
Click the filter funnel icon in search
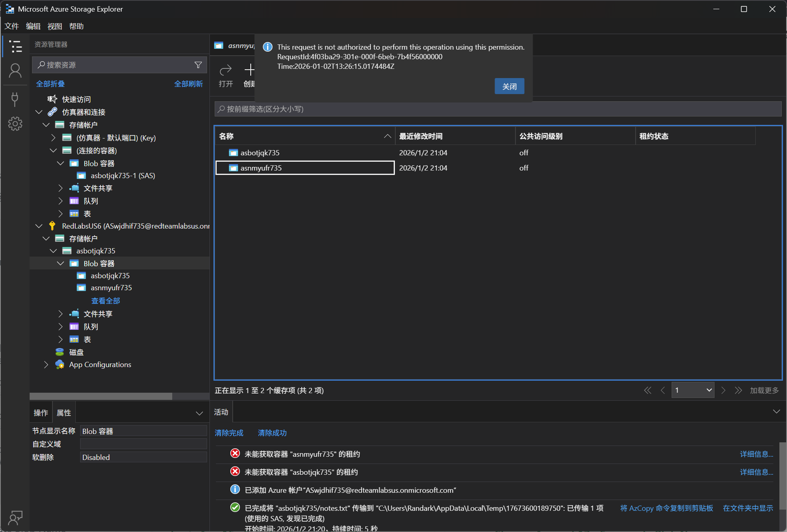[198, 65]
